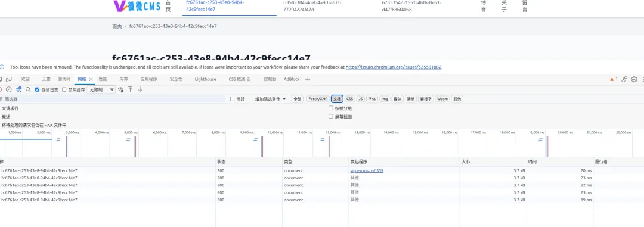Open the network conditions icon
Screen dimensions: 644x227
(120, 89)
